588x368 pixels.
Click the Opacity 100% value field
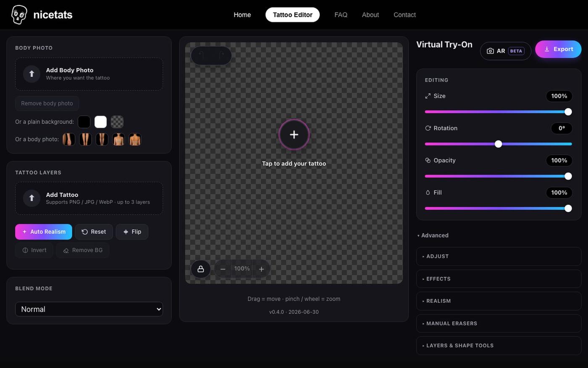coord(559,161)
